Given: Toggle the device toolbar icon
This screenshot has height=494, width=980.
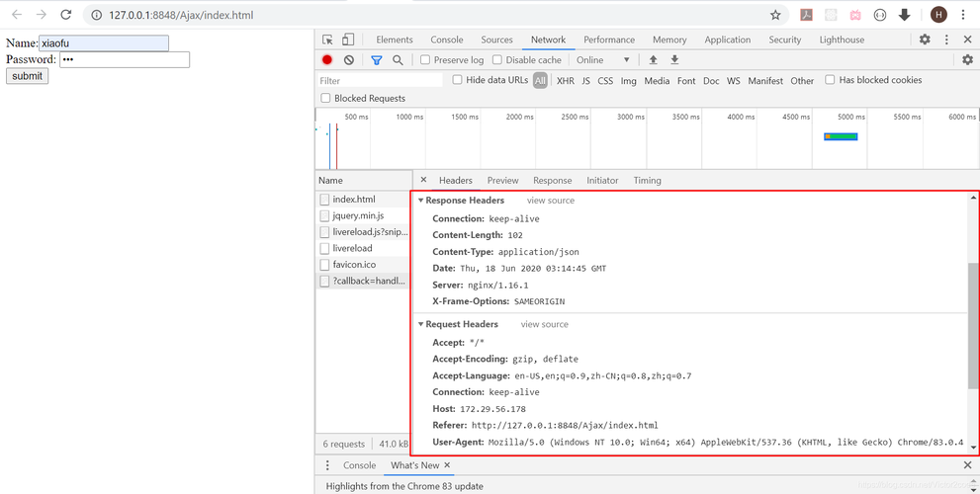Looking at the screenshot, I should 348,40.
